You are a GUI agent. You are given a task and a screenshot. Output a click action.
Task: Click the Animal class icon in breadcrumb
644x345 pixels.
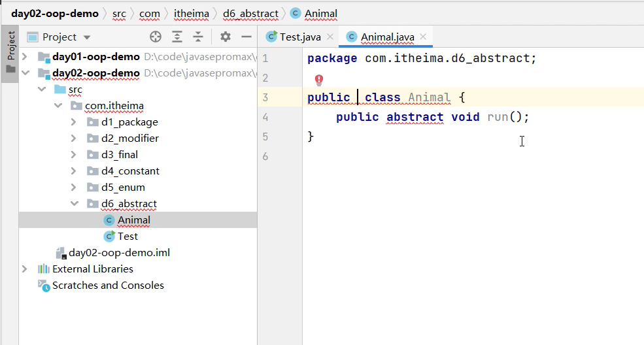[295, 14]
